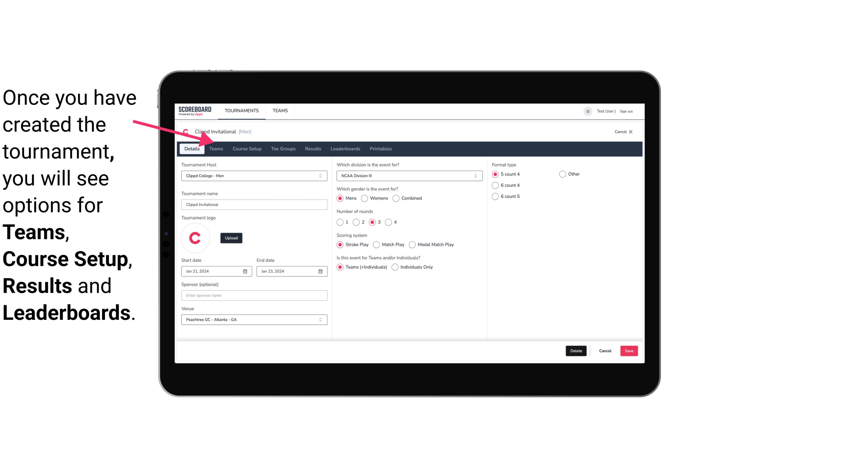Select the Womens gender radio button
This screenshot has width=868, height=467.
coord(365,198)
